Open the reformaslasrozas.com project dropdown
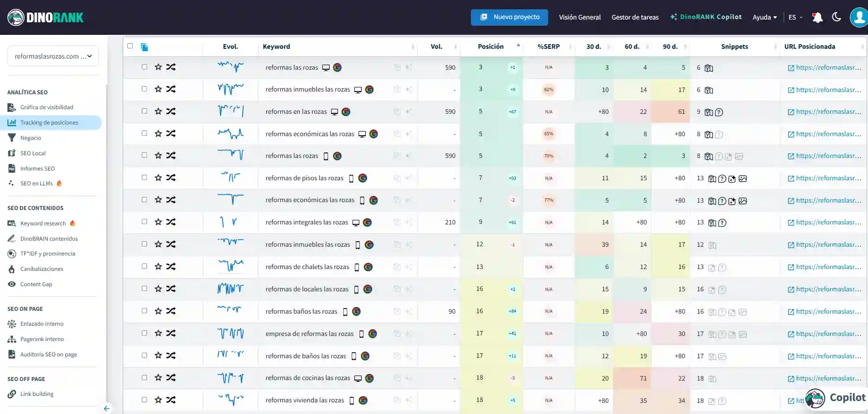 53,56
